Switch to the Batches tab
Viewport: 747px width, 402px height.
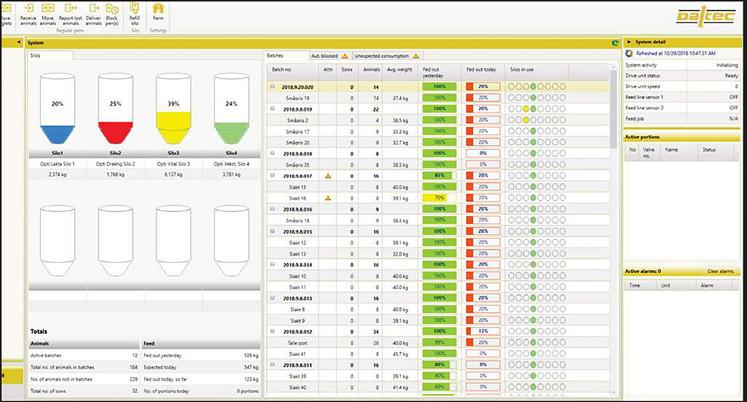click(x=286, y=56)
